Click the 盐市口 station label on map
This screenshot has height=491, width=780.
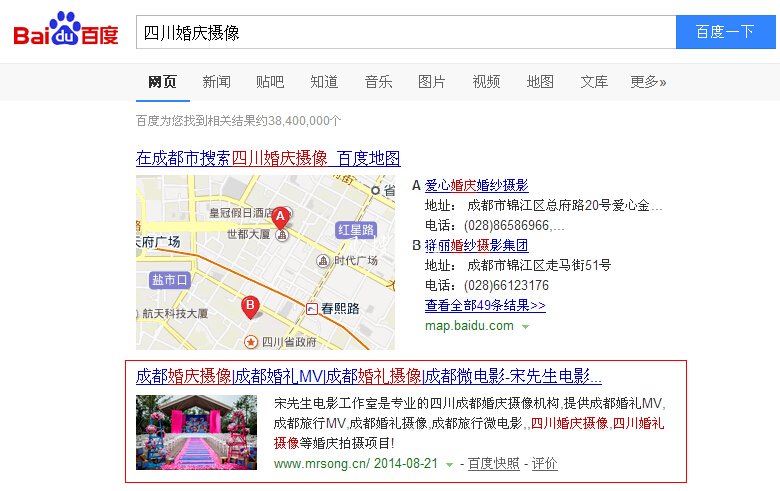pyautogui.click(x=169, y=280)
